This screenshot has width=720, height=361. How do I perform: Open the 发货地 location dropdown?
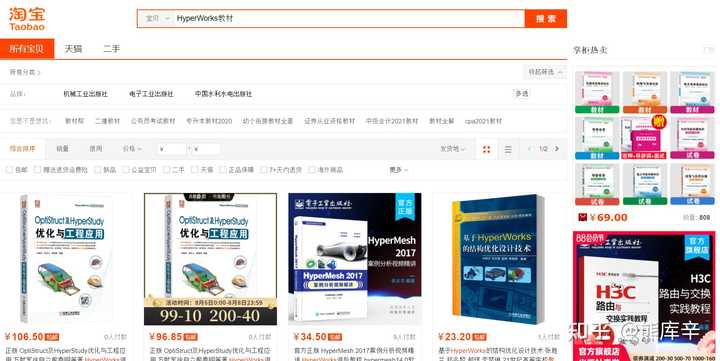[453, 149]
